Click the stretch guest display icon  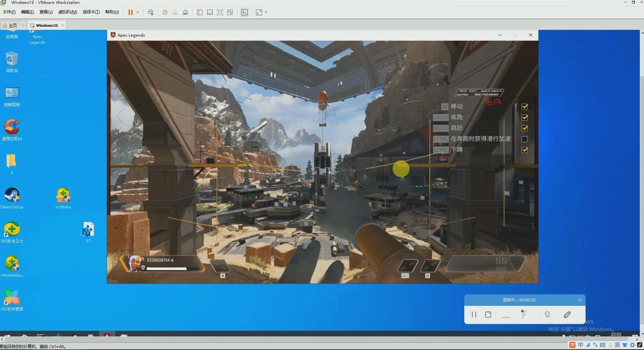[259, 12]
